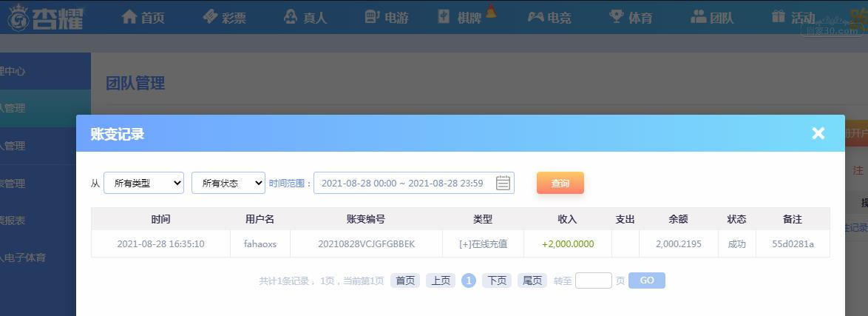Jump to 尾页 last page
The height and width of the screenshot is (316, 868).
click(532, 280)
